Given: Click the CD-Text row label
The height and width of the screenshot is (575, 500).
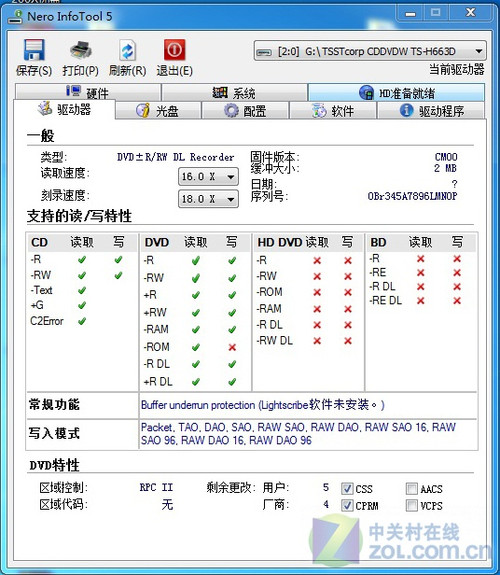Looking at the screenshot, I should pos(41,290).
